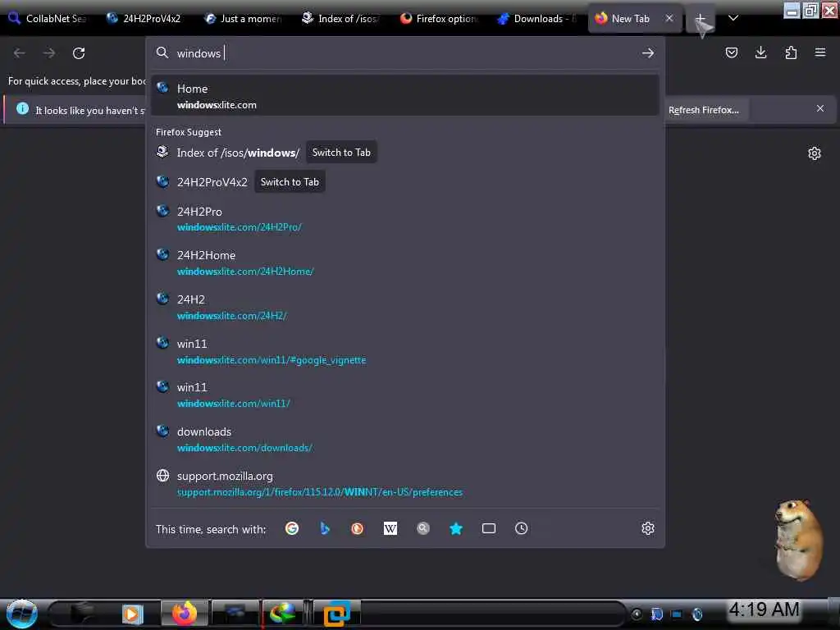This screenshot has width=840, height=630.
Task: Click the Go arrow in the address bar
Action: 648,53
